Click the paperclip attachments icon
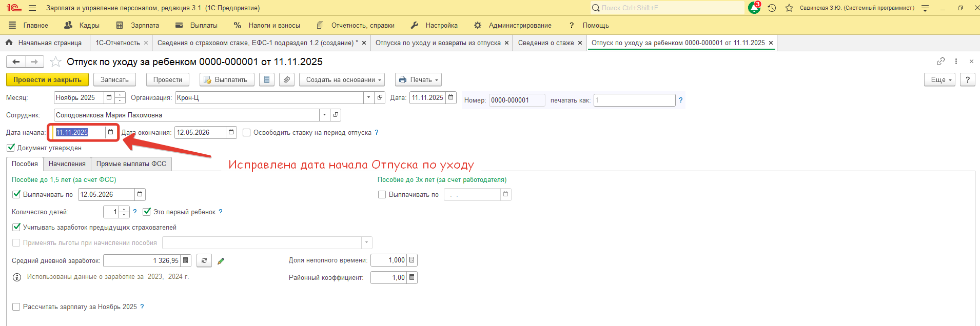Screen dimensions: 980x326 (x=287, y=80)
